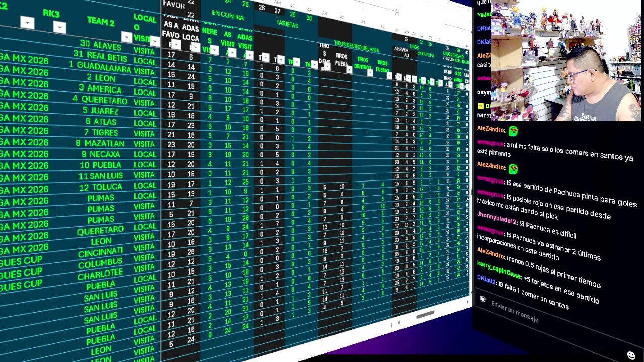Open the TIROS FUERA column filter

point(349,69)
